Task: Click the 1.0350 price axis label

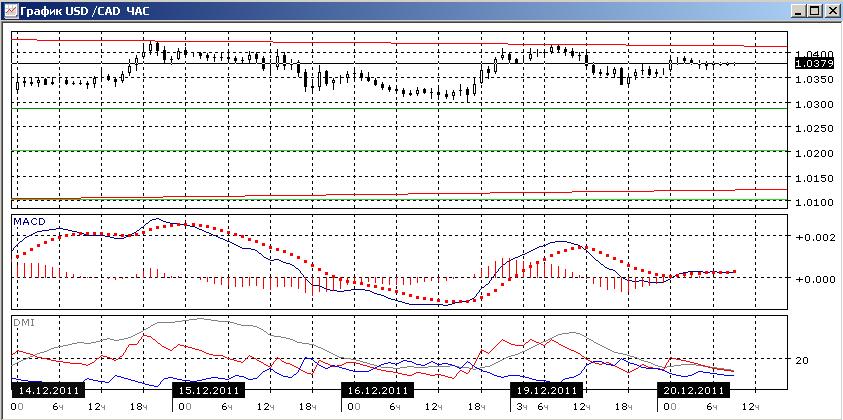Action: [x=813, y=80]
